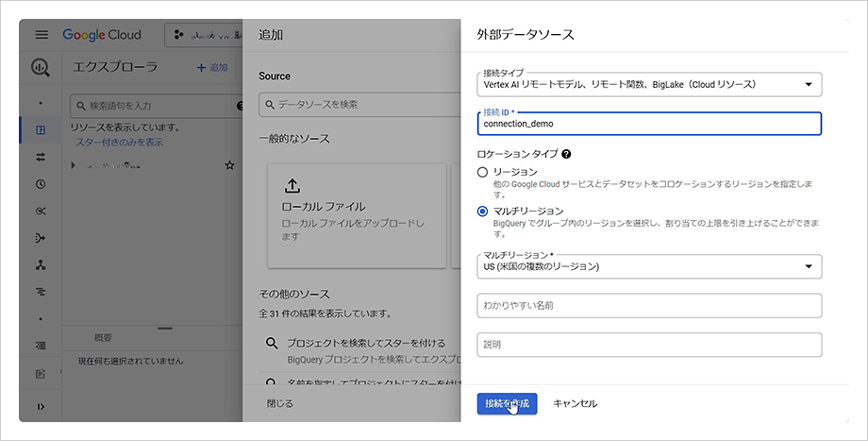Viewport: 868px width, 441px height.
Task: Select the Region radio button
Action: click(x=482, y=172)
